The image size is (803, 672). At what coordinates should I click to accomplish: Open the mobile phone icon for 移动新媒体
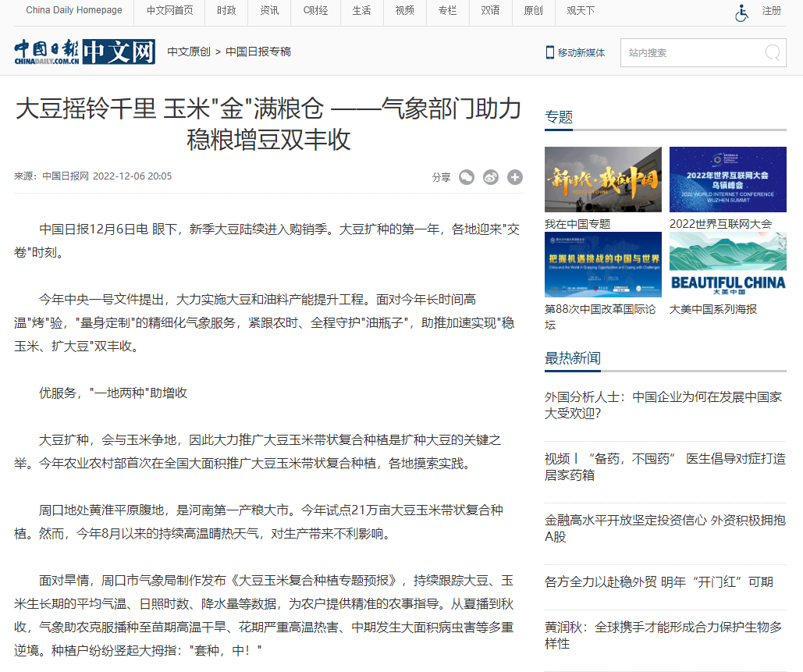(549, 52)
